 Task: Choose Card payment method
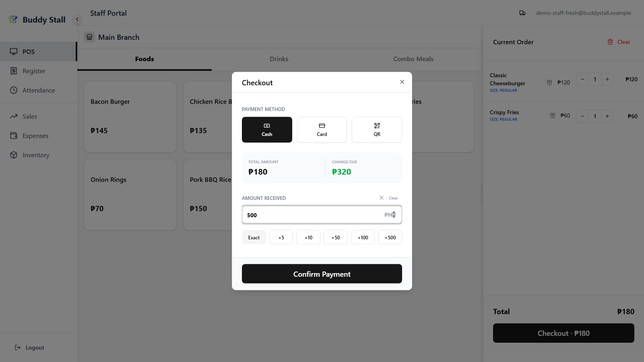[x=322, y=130]
